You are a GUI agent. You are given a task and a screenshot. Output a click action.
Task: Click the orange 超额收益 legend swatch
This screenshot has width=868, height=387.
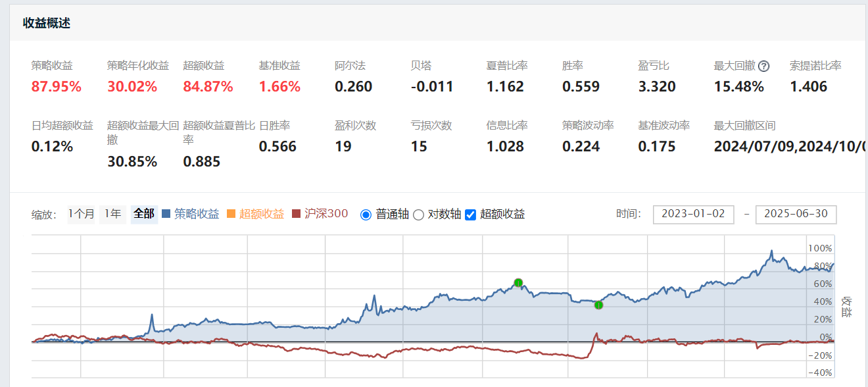231,214
